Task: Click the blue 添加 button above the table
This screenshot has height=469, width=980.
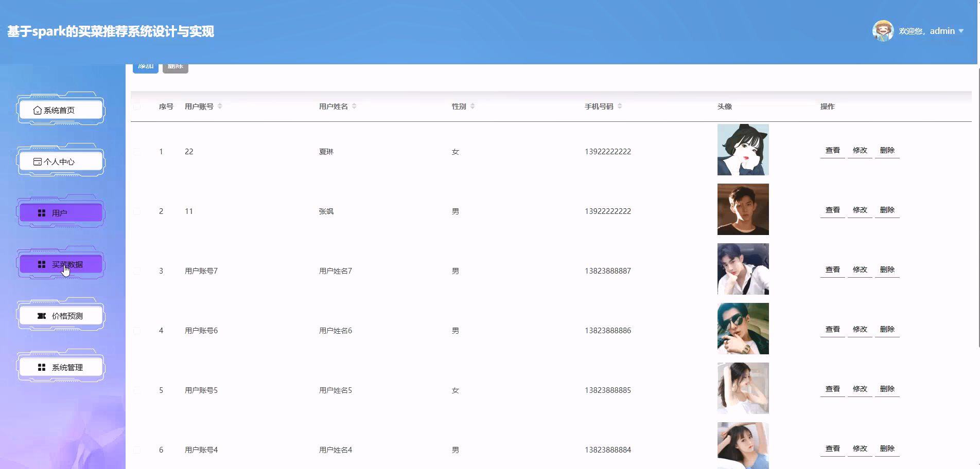Action: pyautogui.click(x=146, y=68)
